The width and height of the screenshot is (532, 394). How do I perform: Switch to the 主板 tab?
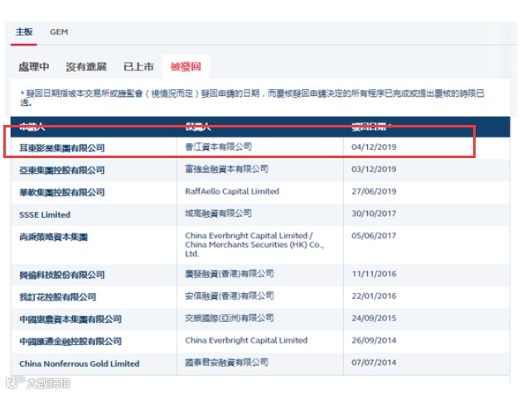point(24,31)
